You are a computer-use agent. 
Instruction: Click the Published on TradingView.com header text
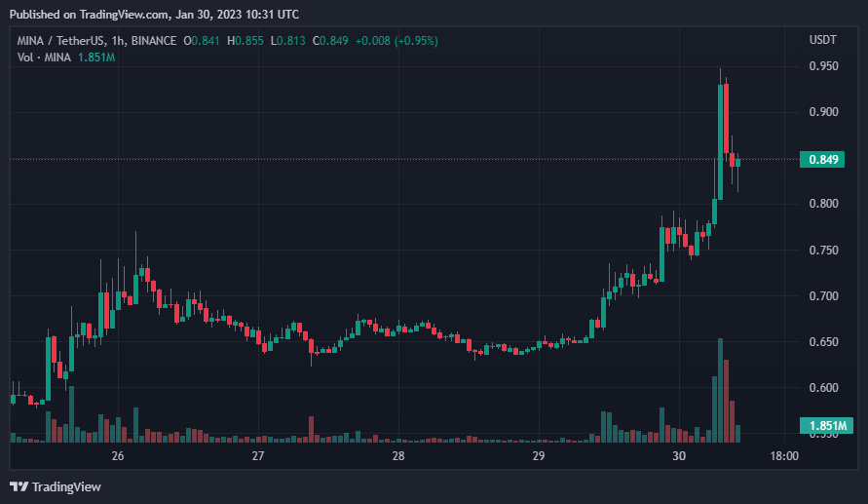point(154,15)
